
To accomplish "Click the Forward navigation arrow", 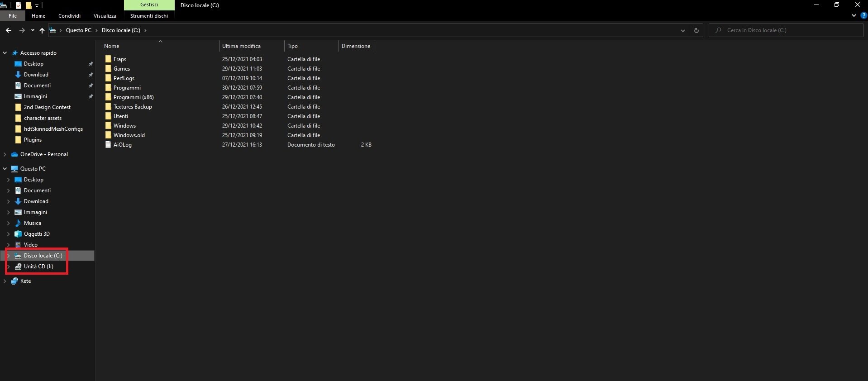I will point(22,30).
